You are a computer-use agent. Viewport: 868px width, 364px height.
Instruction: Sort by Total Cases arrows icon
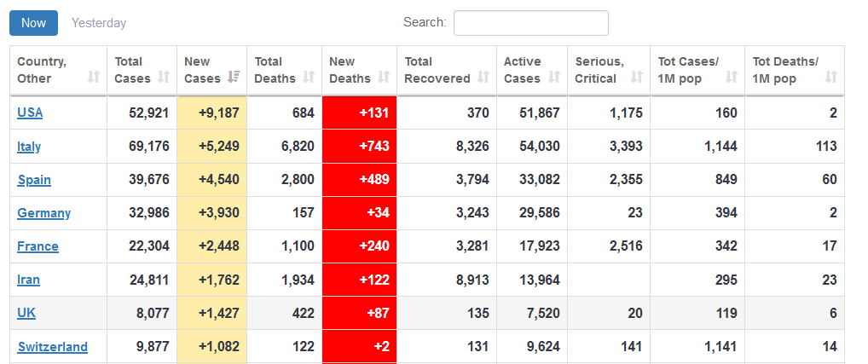[164, 77]
